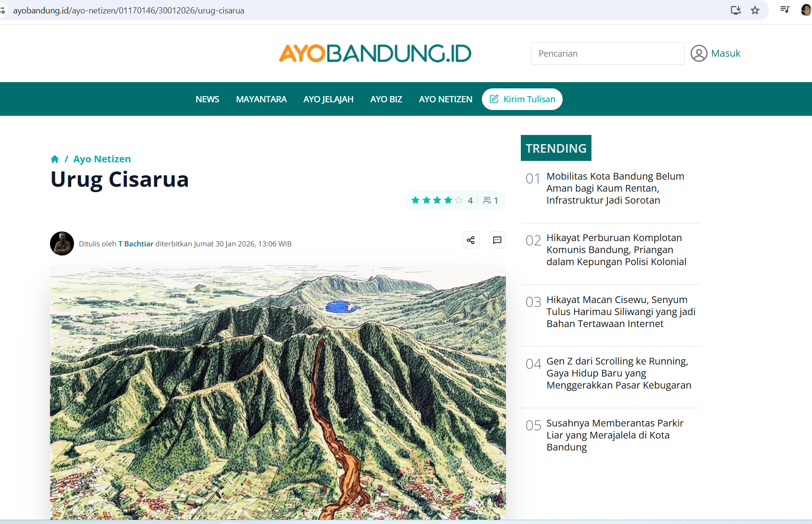
Task: Open author T Bachtiar profile link
Action: 136,244
